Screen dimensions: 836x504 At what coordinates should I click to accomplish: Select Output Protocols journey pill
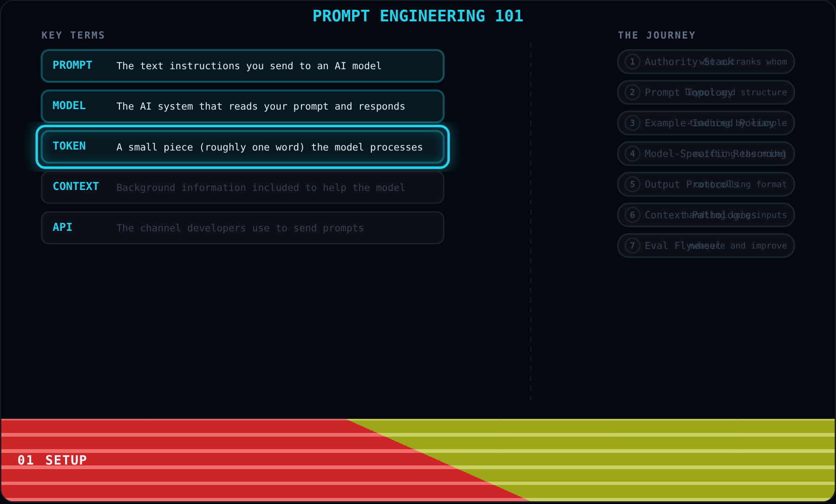[706, 184]
